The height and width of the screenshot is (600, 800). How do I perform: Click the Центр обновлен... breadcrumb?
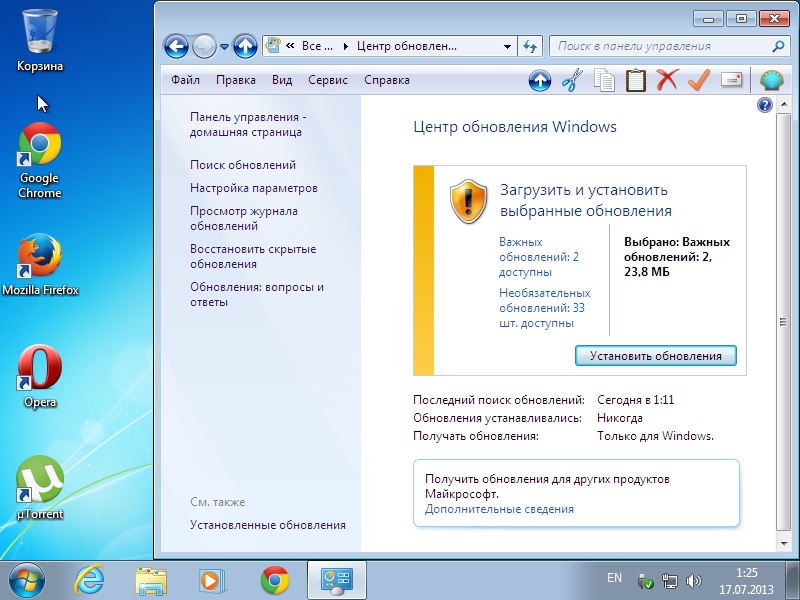(x=407, y=46)
